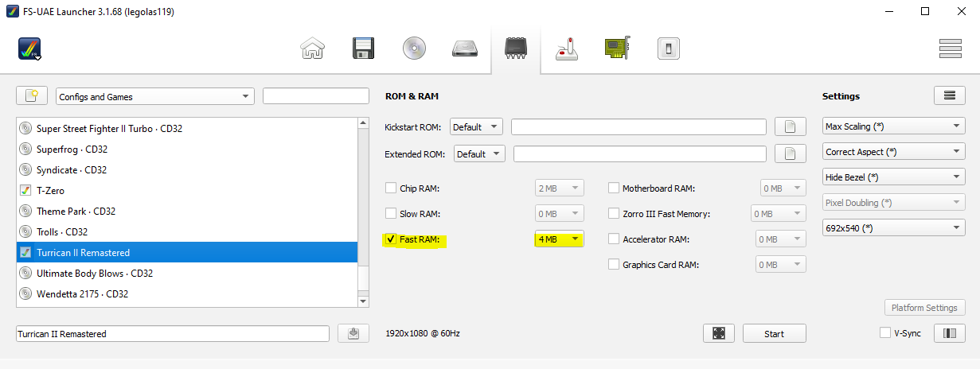Browse for Extended ROM file

click(x=791, y=153)
